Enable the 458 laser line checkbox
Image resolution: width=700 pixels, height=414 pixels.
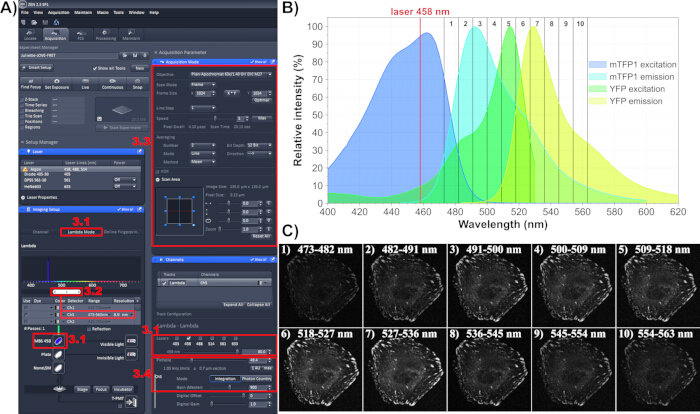(x=188, y=338)
